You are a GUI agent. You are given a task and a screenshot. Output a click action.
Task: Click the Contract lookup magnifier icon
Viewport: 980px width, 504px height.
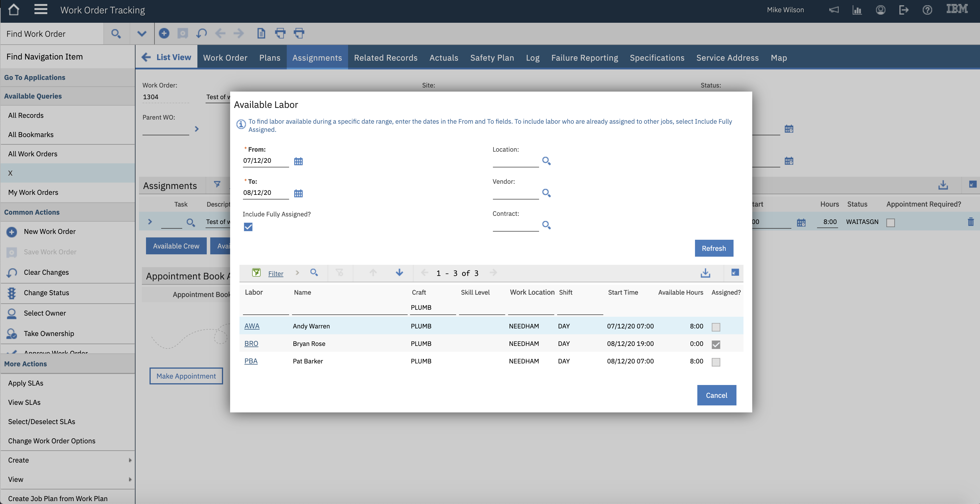[x=546, y=225]
